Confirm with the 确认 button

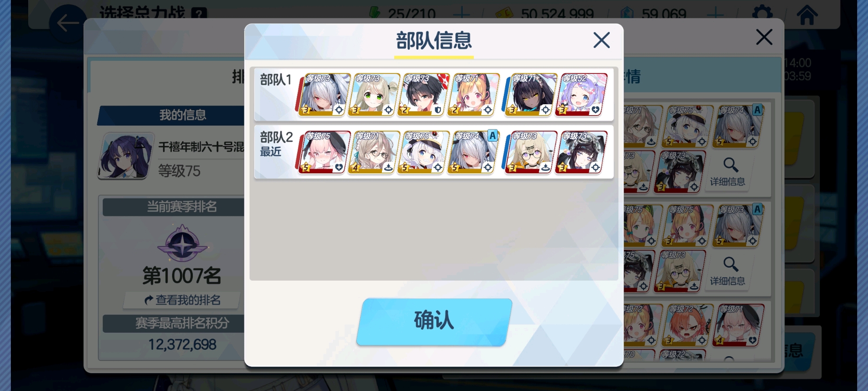[x=434, y=321]
